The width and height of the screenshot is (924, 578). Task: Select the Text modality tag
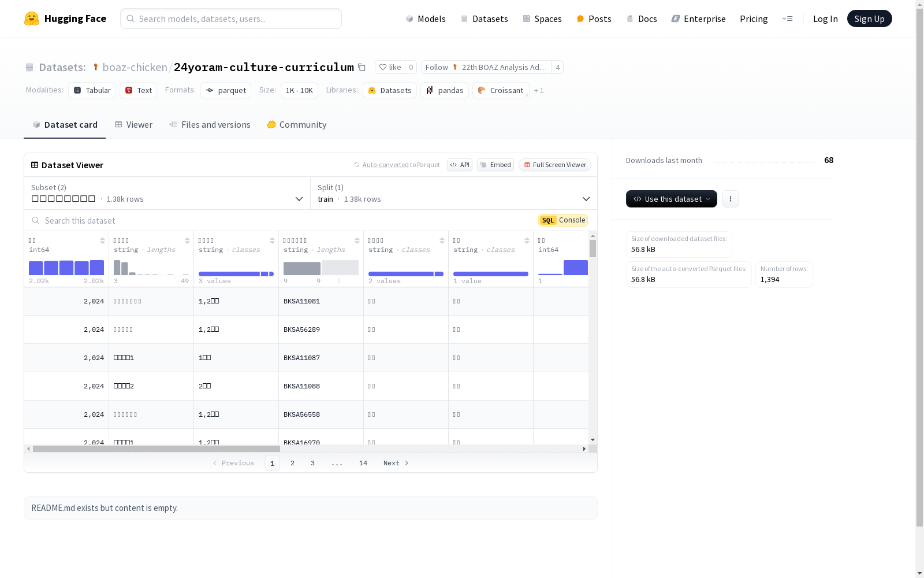[x=139, y=90]
